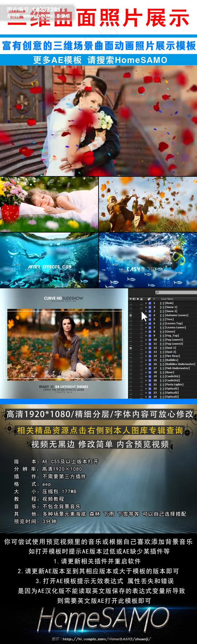Click the search magnifier icon in timeline

[x=157, y=292]
